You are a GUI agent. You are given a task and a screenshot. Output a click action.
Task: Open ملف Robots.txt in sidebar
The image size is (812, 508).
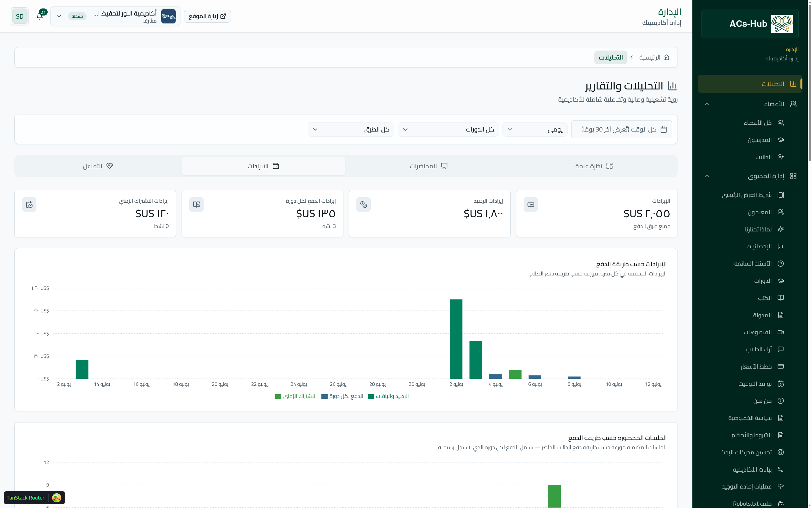click(758, 503)
